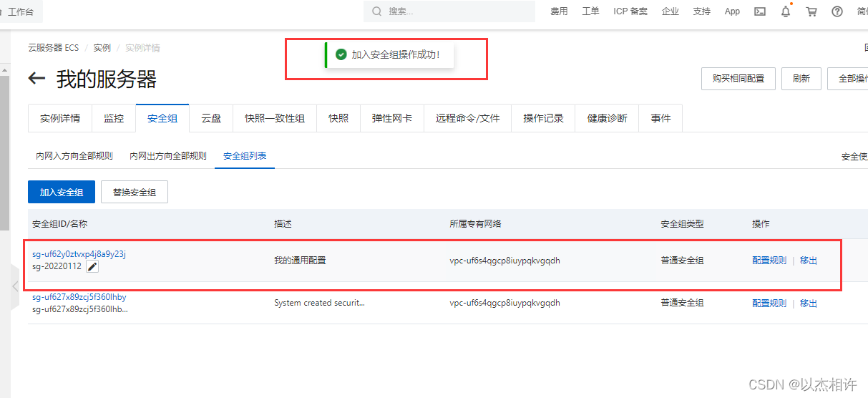Switch to 弹性网卡 tab

point(392,118)
